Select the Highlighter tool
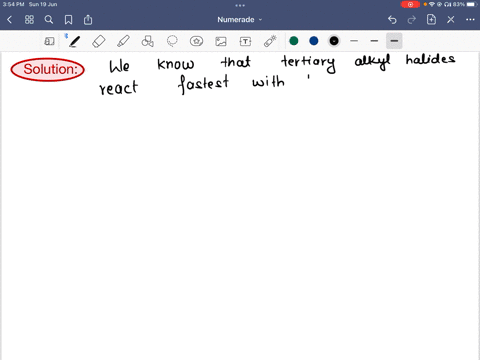 (x=123, y=41)
